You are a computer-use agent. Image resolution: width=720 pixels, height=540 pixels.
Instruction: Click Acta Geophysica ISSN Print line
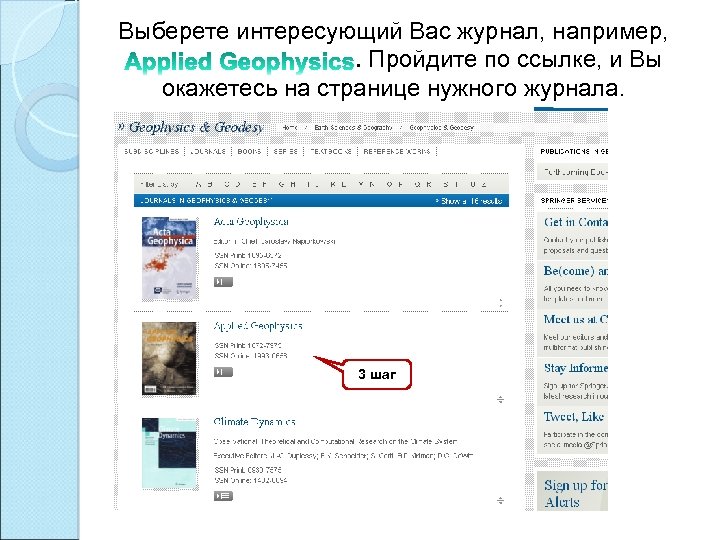coord(248,255)
